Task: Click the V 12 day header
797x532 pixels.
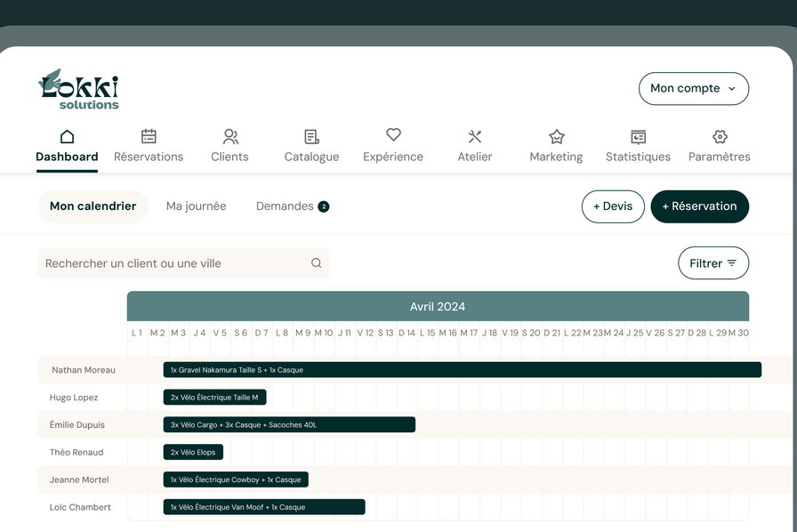Action: tap(365, 333)
